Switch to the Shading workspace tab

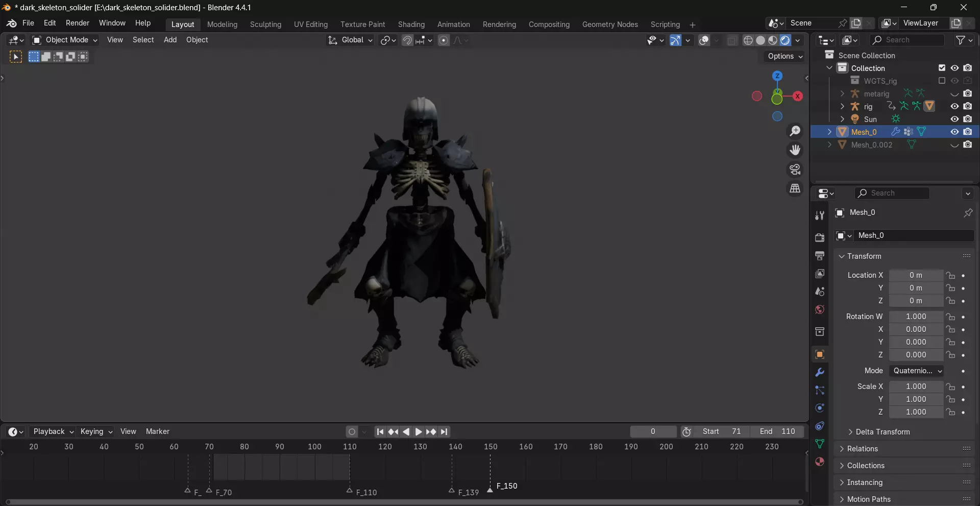pos(411,25)
